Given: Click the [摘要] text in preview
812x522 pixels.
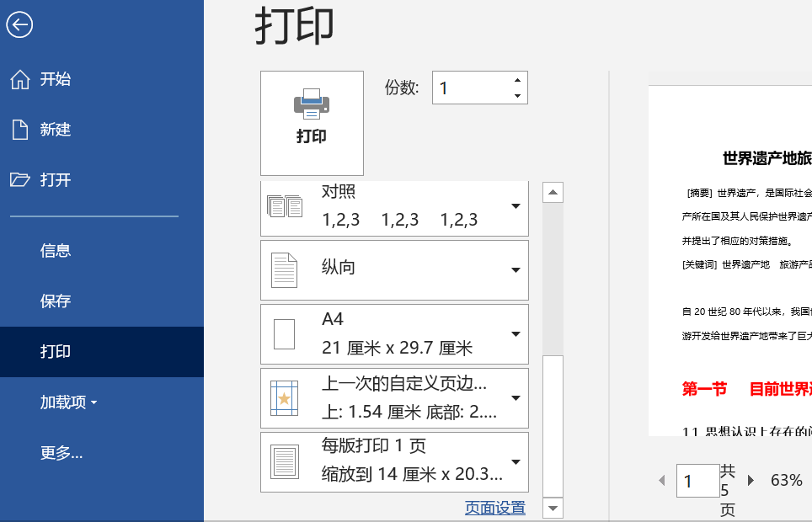Looking at the screenshot, I should [x=700, y=193].
